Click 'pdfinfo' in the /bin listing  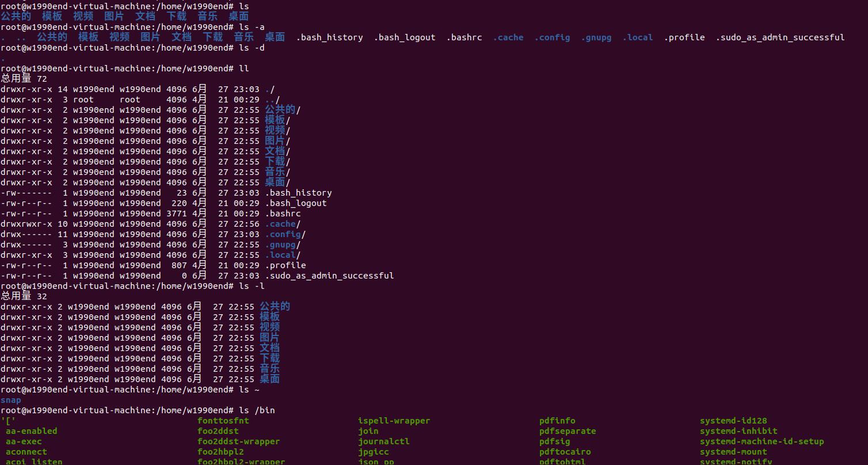coord(557,421)
